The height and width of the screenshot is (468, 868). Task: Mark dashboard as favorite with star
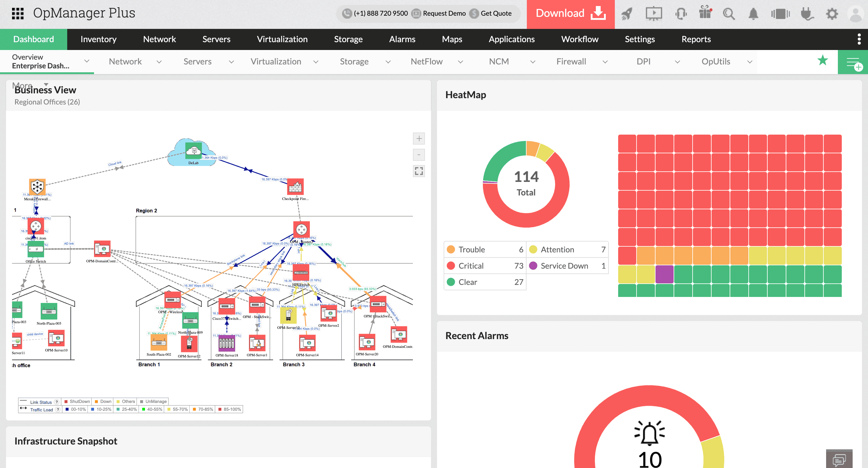(822, 61)
